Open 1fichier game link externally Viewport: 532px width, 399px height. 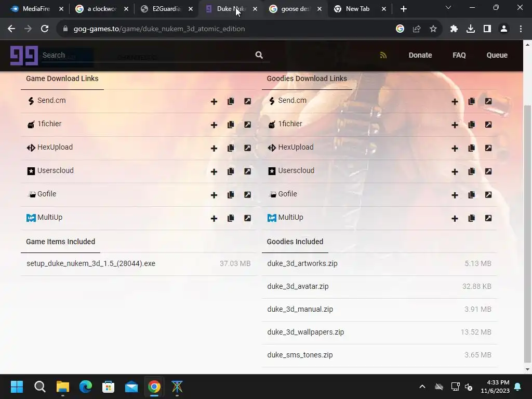(248, 125)
